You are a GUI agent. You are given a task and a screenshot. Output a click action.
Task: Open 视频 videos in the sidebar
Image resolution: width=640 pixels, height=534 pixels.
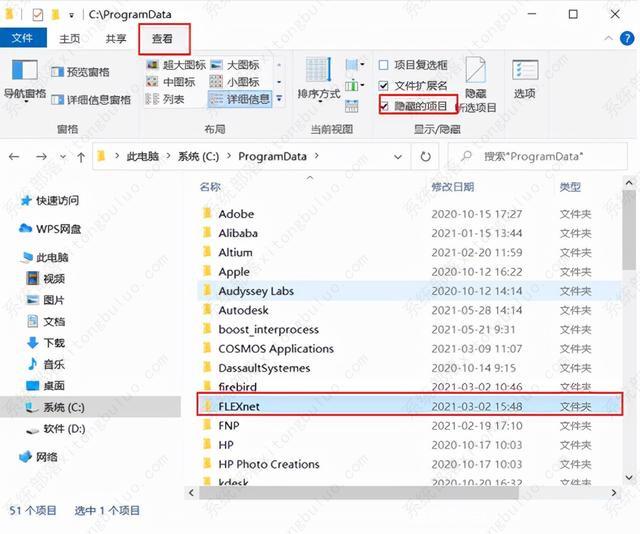45,279
